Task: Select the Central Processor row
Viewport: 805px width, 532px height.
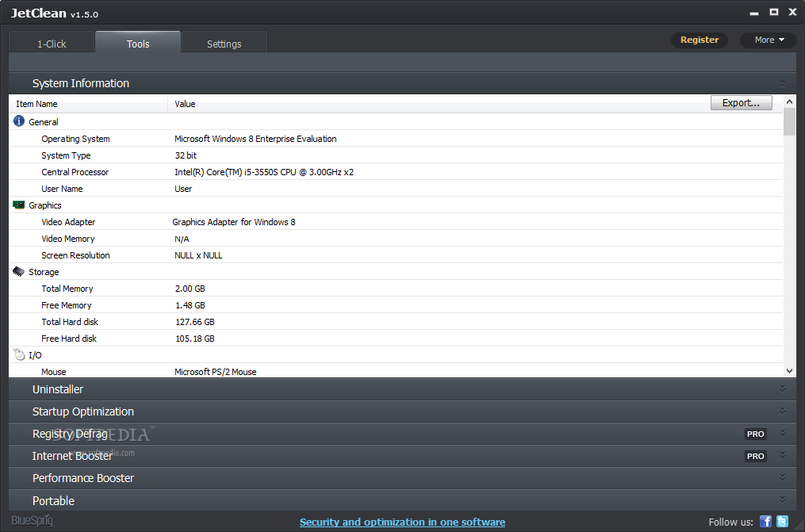Action: (x=396, y=172)
